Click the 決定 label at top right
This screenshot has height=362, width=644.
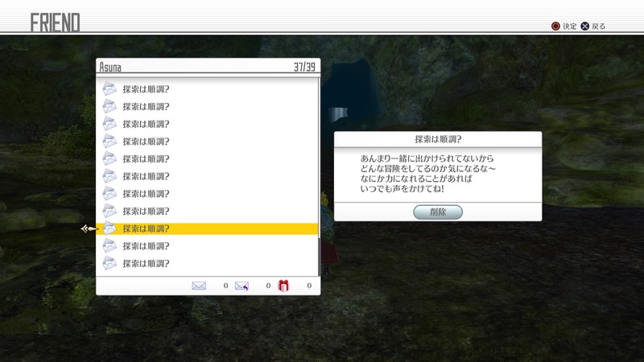(570, 27)
